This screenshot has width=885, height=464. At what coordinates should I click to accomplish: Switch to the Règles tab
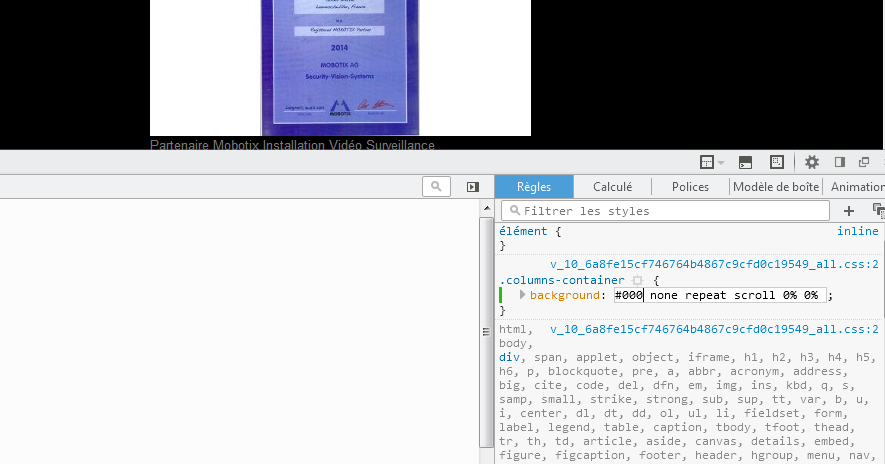(534, 187)
